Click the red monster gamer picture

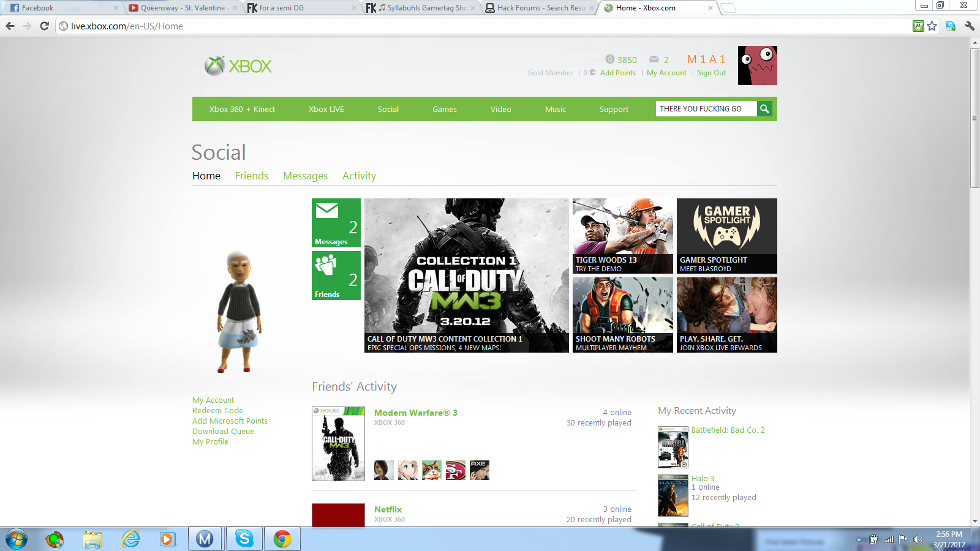[x=758, y=66]
